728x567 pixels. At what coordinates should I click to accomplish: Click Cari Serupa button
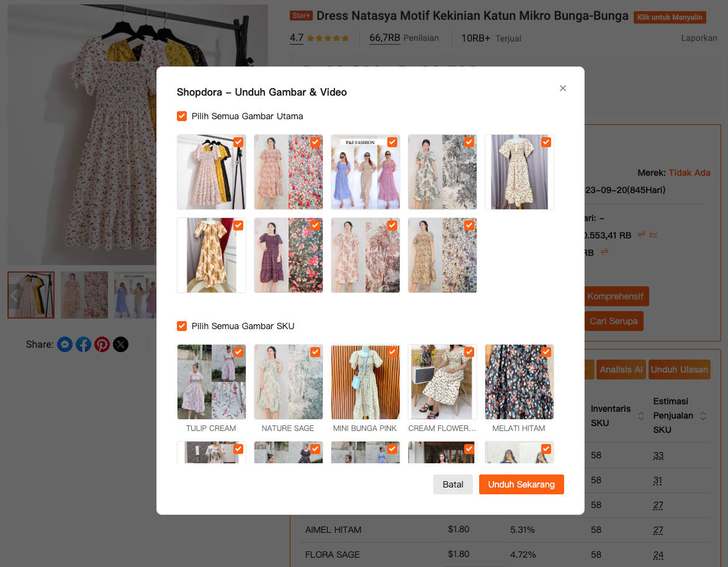614,321
